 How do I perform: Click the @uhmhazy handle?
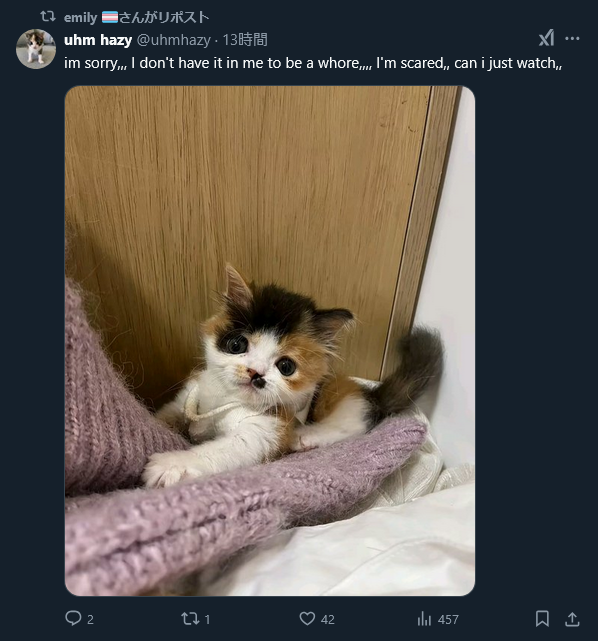[x=173, y=40]
